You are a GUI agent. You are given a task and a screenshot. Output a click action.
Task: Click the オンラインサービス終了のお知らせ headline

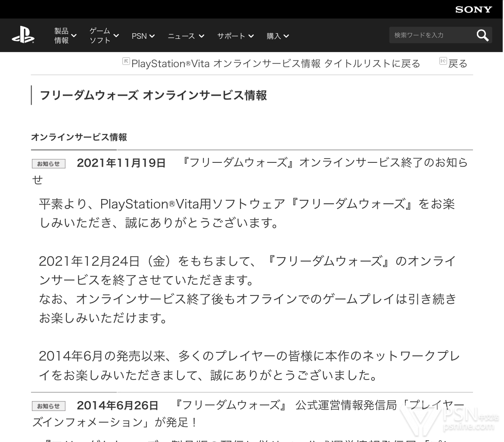pos(250,171)
